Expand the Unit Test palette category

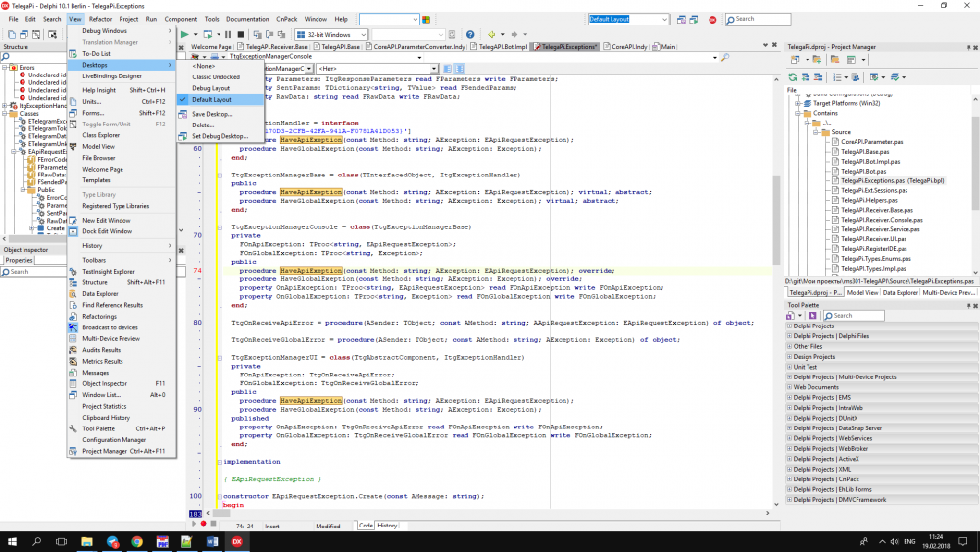[789, 367]
